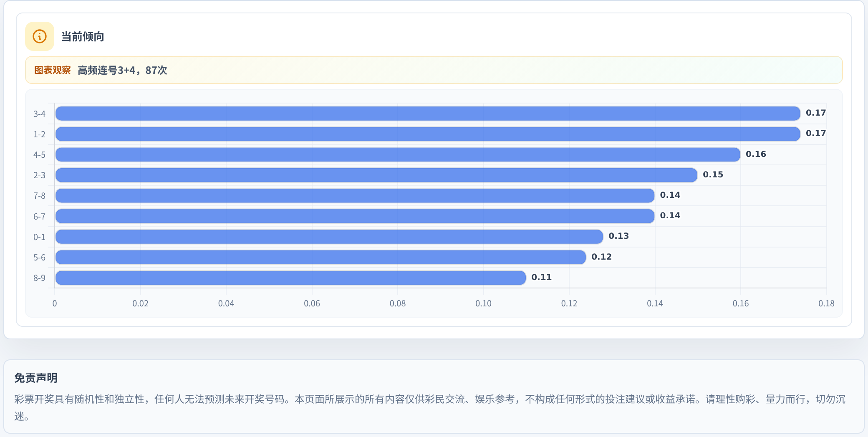Click the 0.13 value label

[x=618, y=236]
